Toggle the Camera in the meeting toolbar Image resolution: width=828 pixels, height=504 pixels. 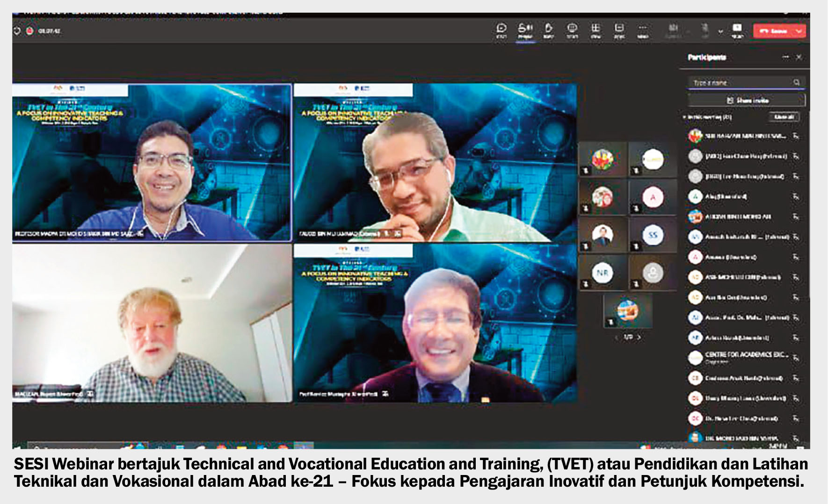coord(673,30)
